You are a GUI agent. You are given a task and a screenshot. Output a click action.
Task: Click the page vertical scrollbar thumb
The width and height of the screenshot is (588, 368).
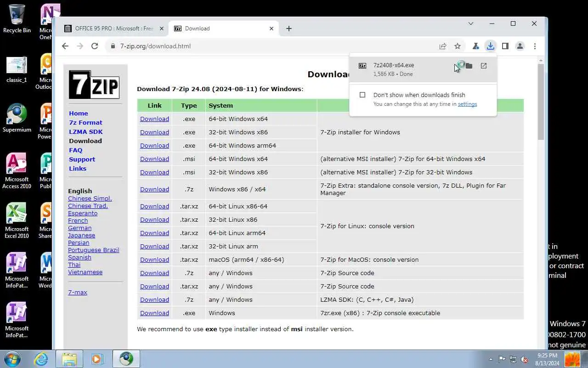pos(541,101)
